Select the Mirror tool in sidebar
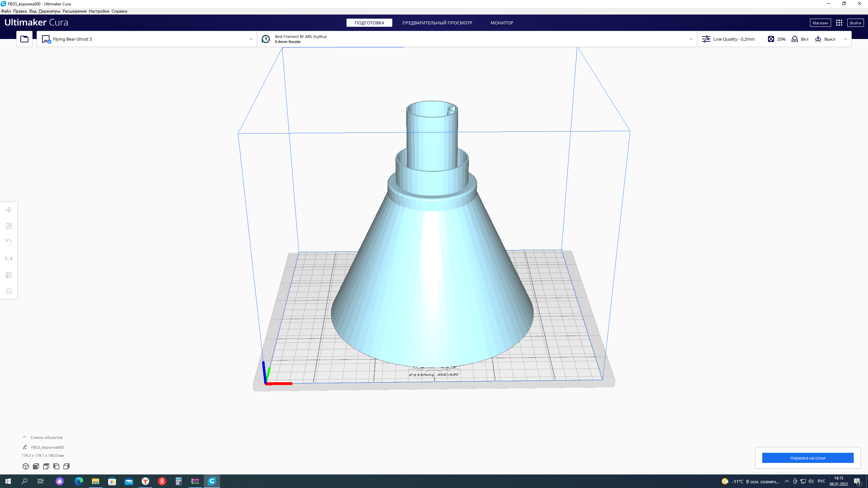The width and height of the screenshot is (868, 488). click(9, 259)
